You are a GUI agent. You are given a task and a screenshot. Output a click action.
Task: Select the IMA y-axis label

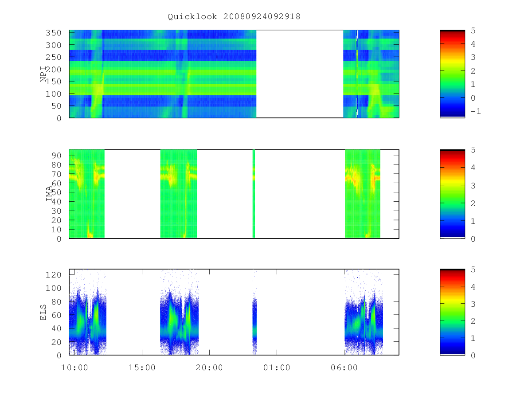(x=49, y=194)
